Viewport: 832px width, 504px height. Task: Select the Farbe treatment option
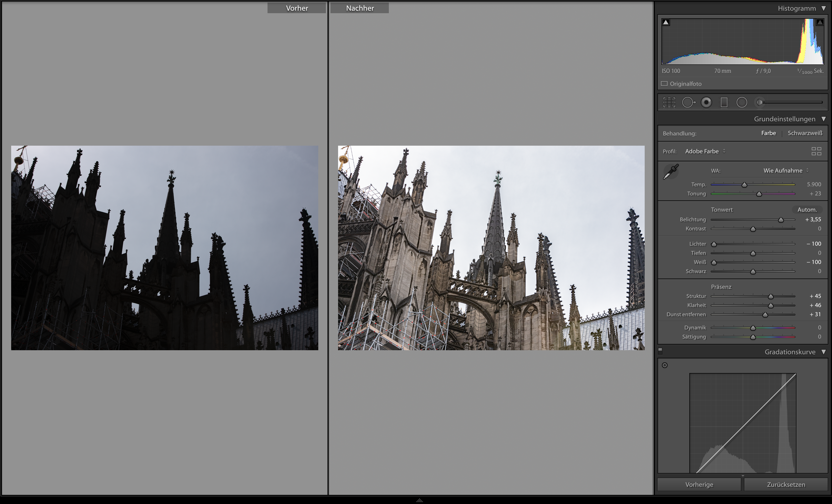click(768, 133)
